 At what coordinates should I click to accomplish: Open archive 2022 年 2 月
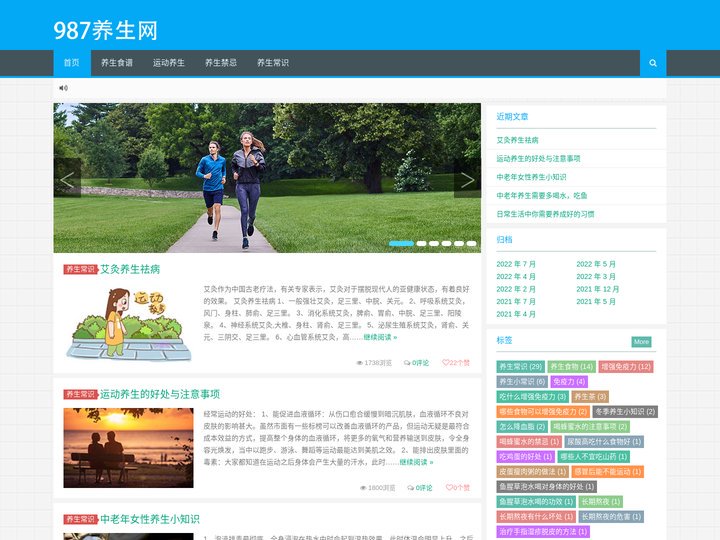(x=516, y=289)
